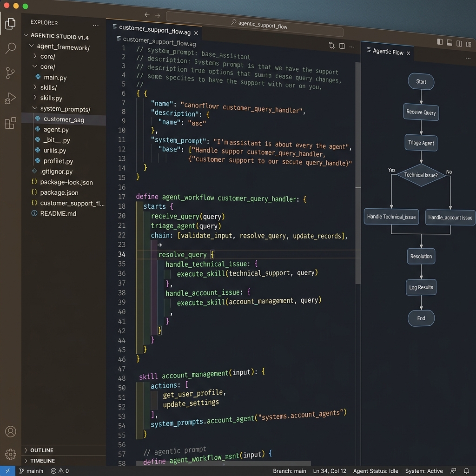The height and width of the screenshot is (476, 476).
Task: Open the Manage settings gear
Action: [10, 454]
